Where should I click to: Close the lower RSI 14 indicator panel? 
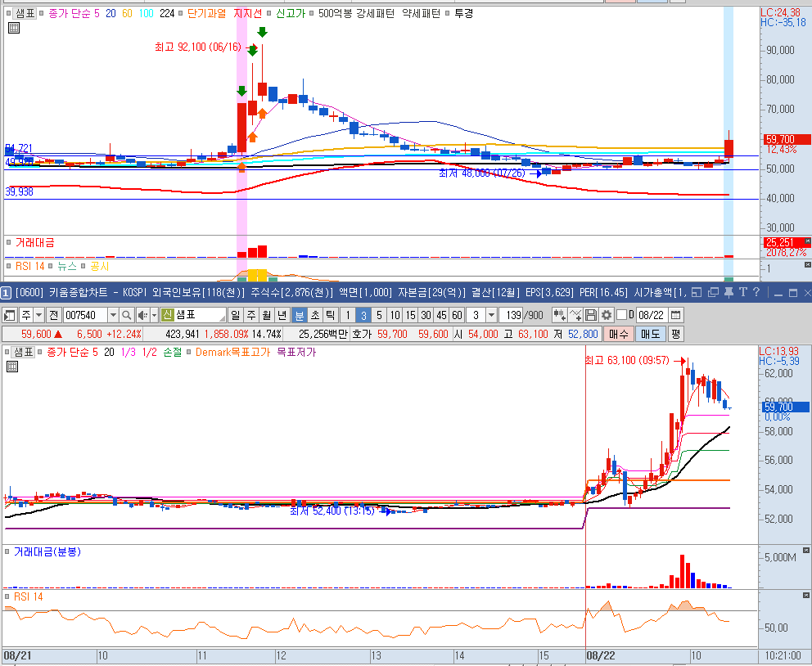[x=805, y=596]
